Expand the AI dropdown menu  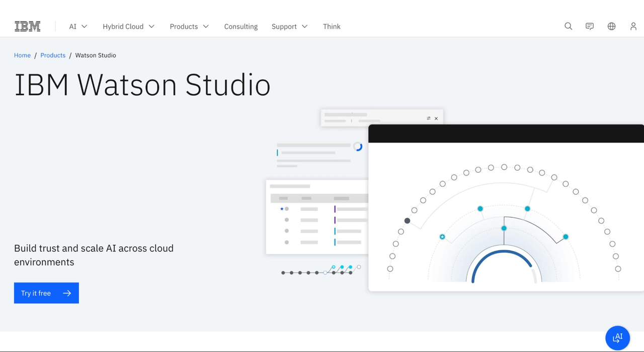[78, 27]
